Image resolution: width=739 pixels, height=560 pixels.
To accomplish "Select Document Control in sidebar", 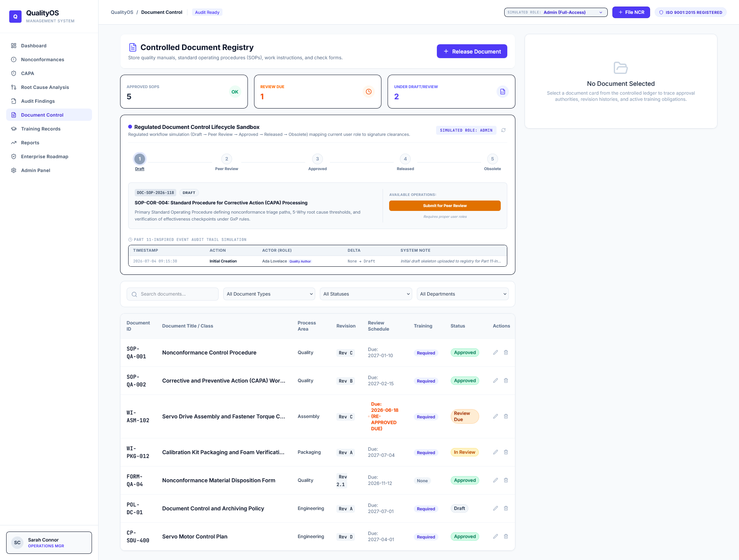I will coord(49,115).
